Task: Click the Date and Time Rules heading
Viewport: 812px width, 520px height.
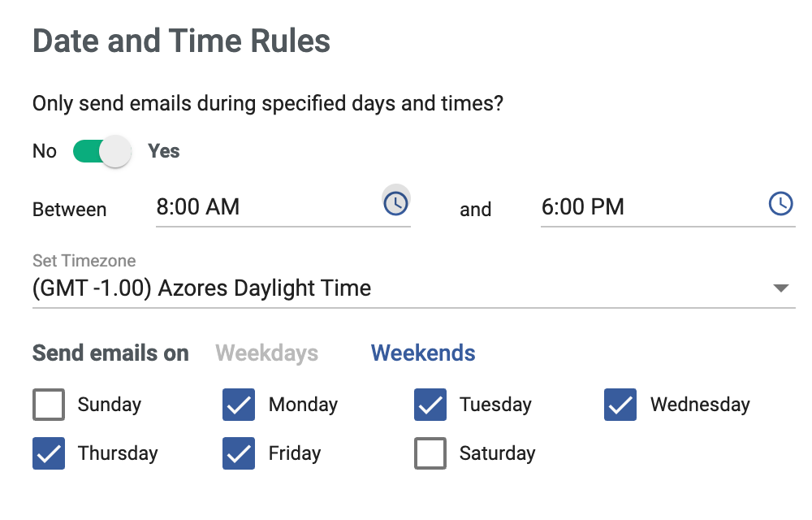Action: pos(180,40)
